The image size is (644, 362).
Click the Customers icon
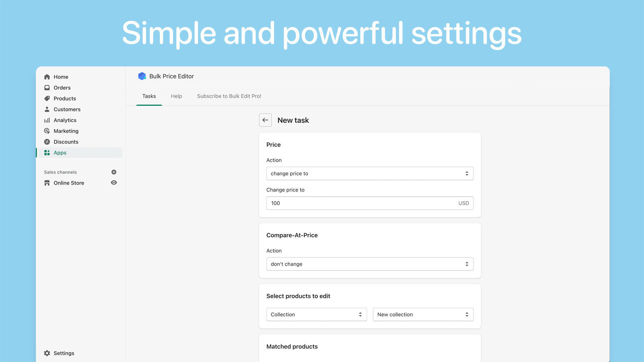[47, 109]
